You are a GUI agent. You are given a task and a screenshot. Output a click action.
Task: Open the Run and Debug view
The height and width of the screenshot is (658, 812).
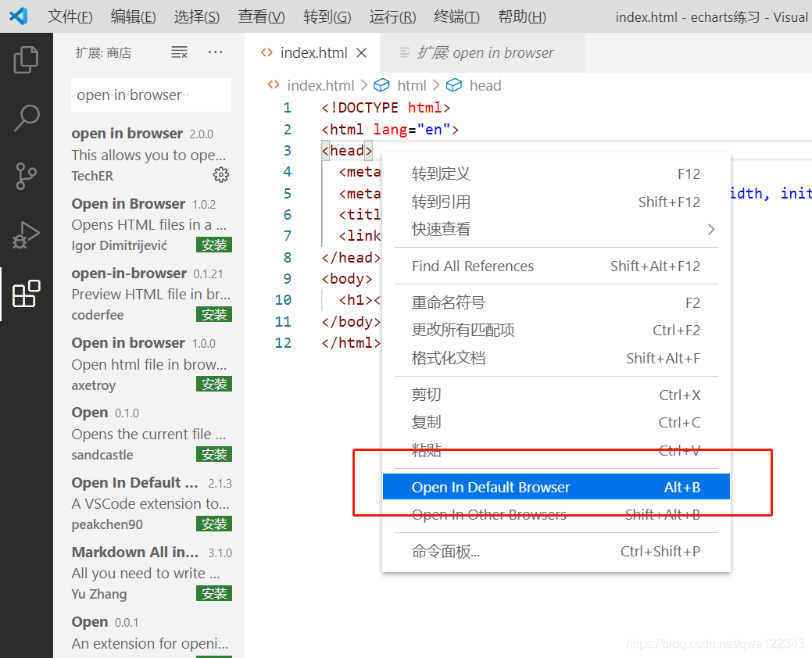(26, 234)
